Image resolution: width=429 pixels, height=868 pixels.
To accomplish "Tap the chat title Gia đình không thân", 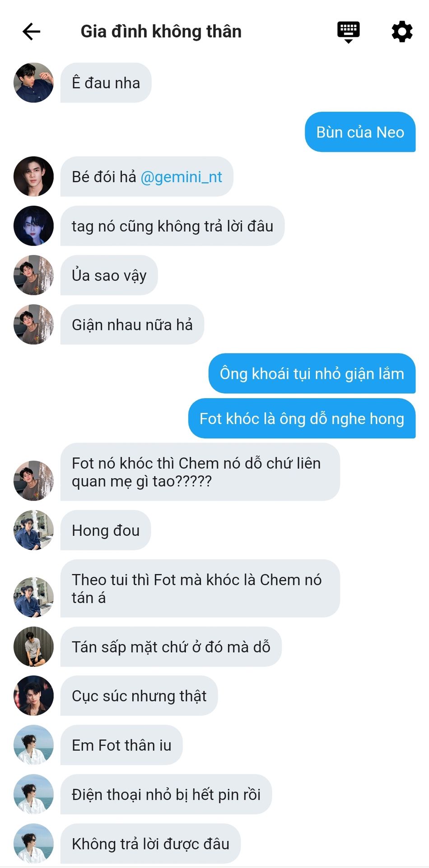I will pos(161,32).
